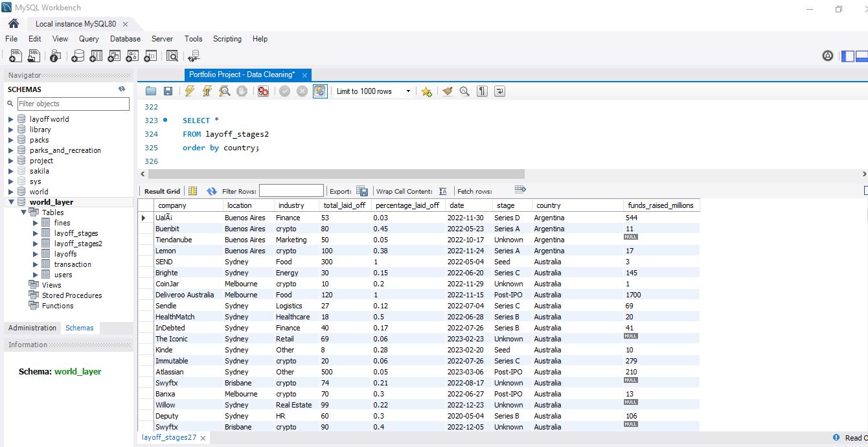Open a SQL script file from main toolbar
The width and height of the screenshot is (868, 447).
[x=34, y=56]
